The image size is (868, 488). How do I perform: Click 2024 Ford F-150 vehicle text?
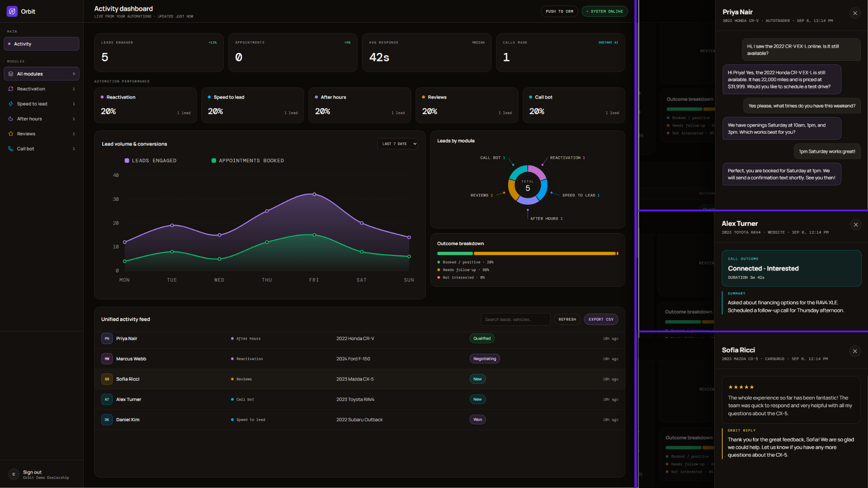click(x=353, y=359)
